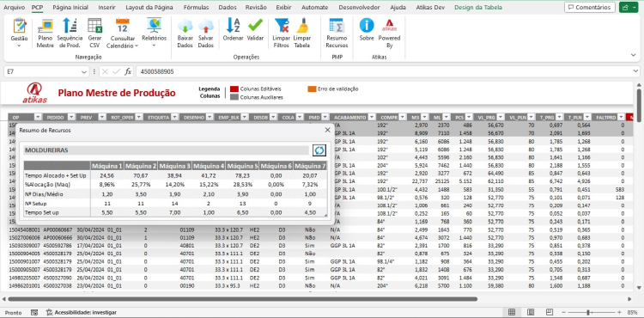This screenshot has width=644, height=318.
Task: Expand the Name Box dropdown
Action: (x=84, y=71)
